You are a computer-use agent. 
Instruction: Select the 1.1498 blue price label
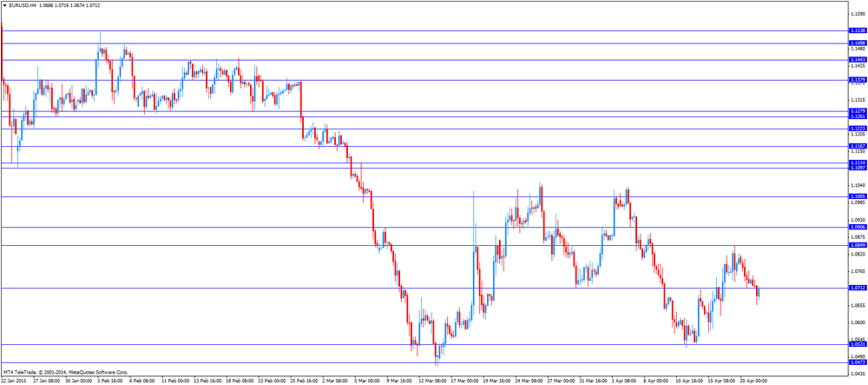[x=857, y=43]
